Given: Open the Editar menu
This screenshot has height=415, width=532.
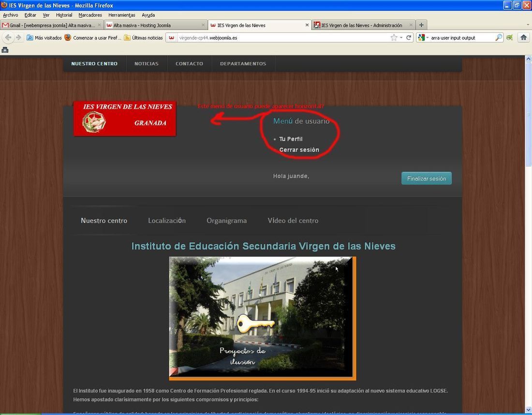Looking at the screenshot, I should click(30, 15).
